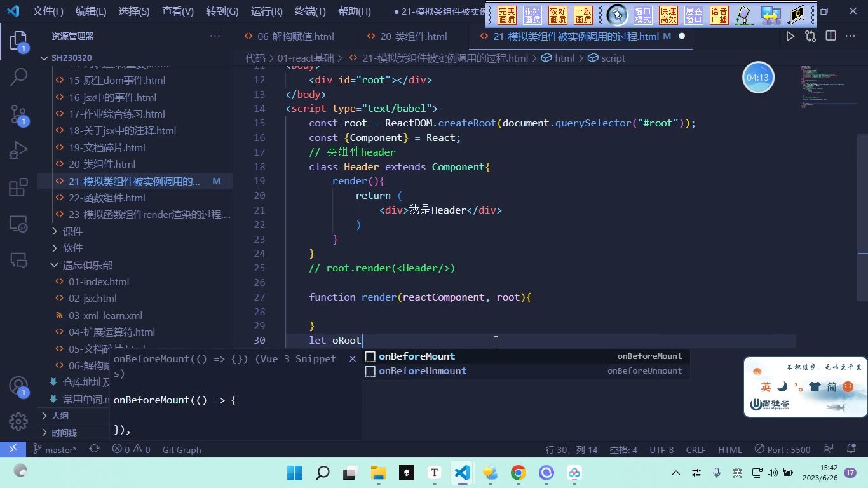The height and width of the screenshot is (488, 868).
Task: Open the Extensions view icon
Action: (18, 187)
